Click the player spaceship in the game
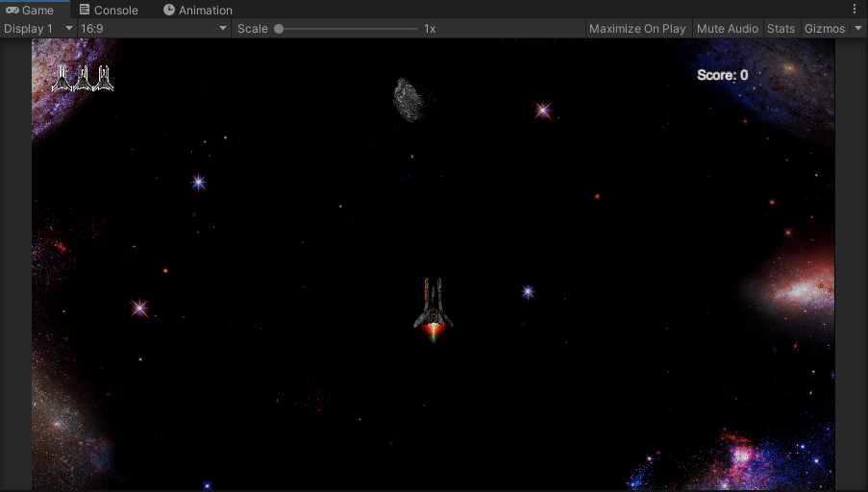 pos(433,309)
